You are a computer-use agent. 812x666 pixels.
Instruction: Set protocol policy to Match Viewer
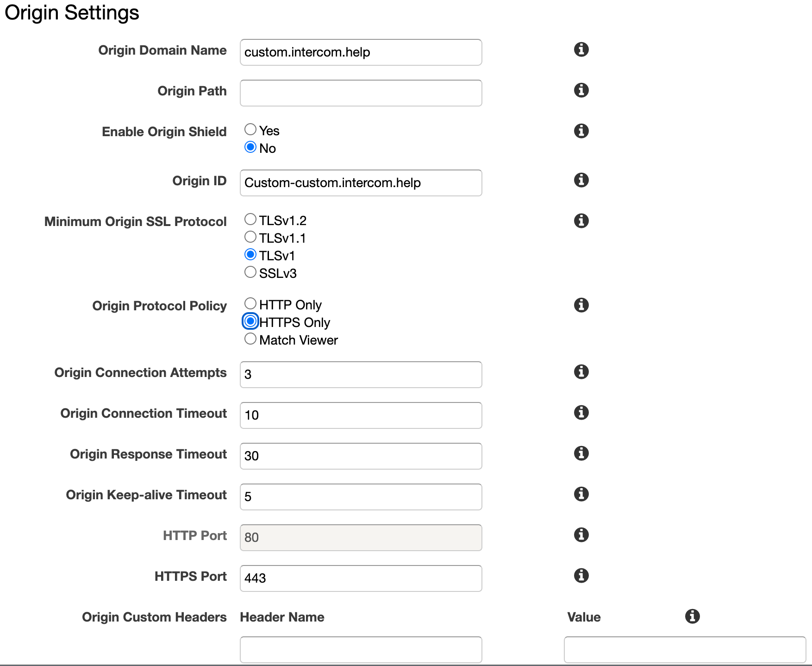[250, 339]
